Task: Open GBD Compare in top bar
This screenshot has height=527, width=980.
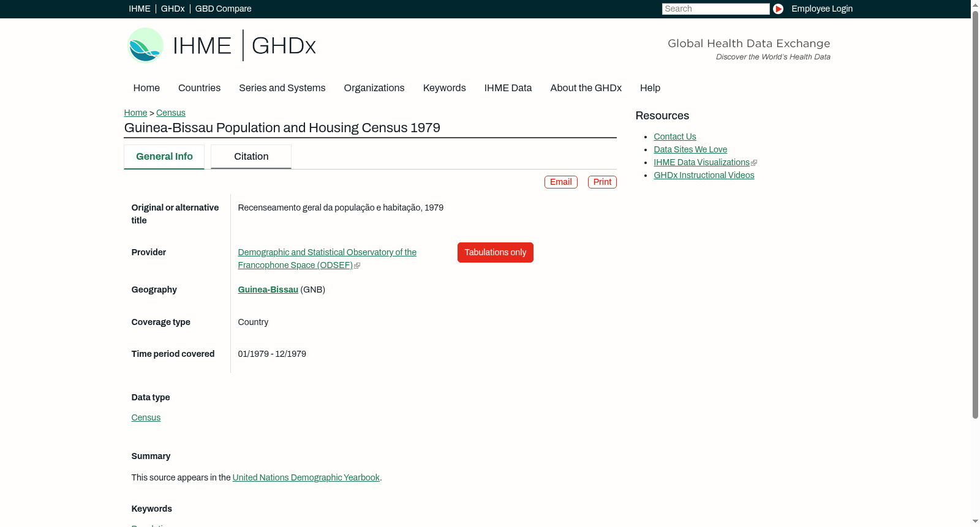Action: (x=224, y=9)
